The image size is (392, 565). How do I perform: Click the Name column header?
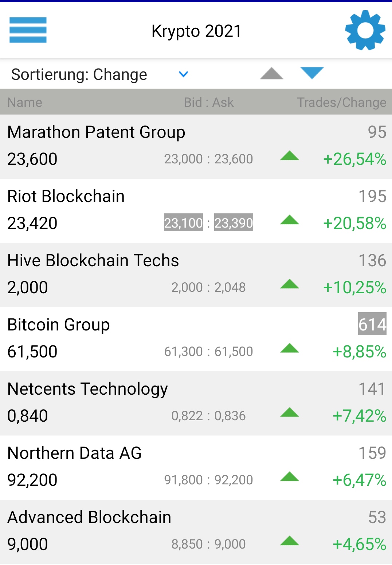click(x=25, y=102)
